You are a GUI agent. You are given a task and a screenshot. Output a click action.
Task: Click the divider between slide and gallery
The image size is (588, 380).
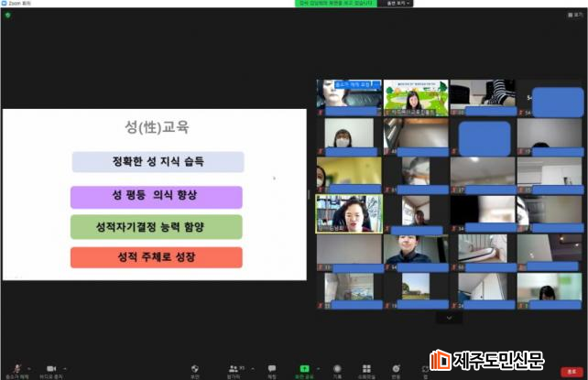310,194
